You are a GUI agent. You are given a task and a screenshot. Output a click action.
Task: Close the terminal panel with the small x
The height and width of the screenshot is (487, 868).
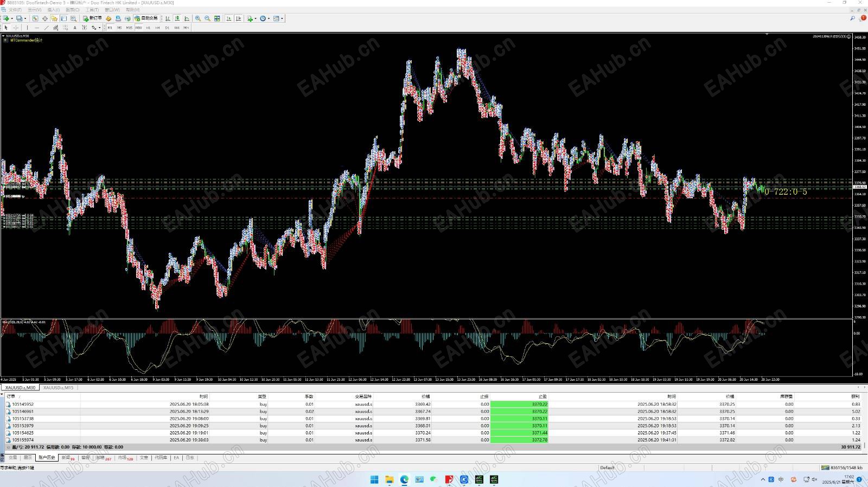tap(2, 395)
